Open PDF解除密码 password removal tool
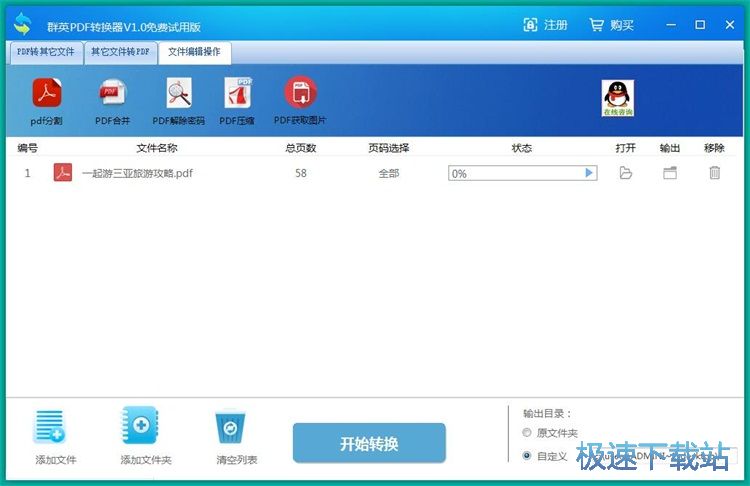This screenshot has width=750, height=486. tap(178, 101)
